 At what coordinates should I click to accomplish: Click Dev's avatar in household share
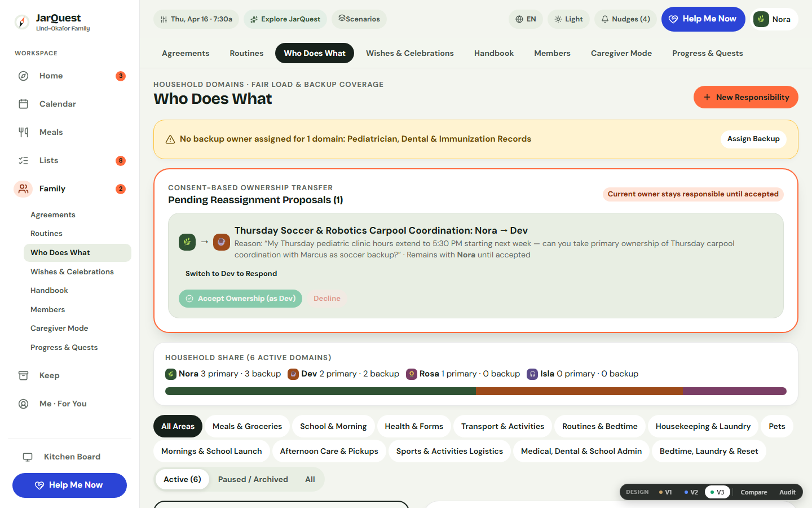tap(293, 374)
